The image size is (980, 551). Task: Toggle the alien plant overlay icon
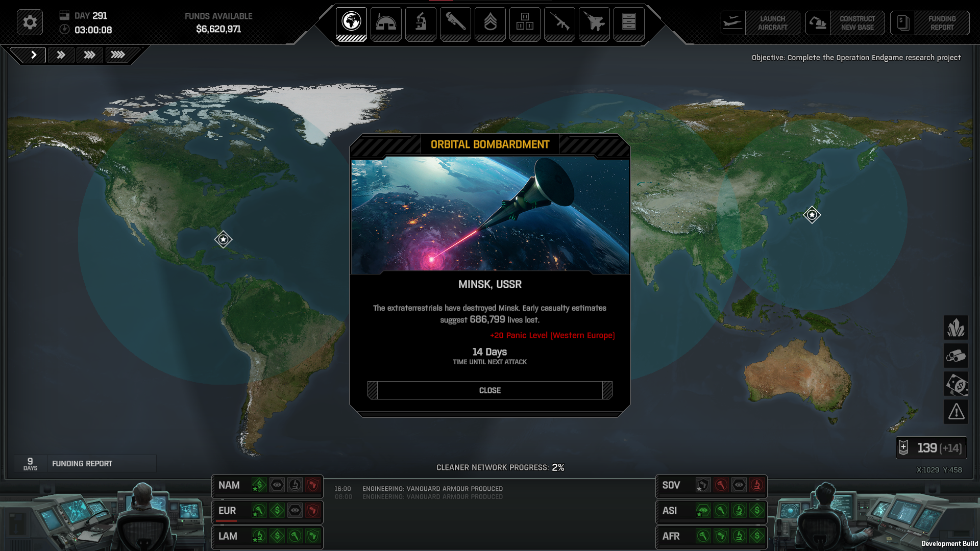pyautogui.click(x=956, y=328)
